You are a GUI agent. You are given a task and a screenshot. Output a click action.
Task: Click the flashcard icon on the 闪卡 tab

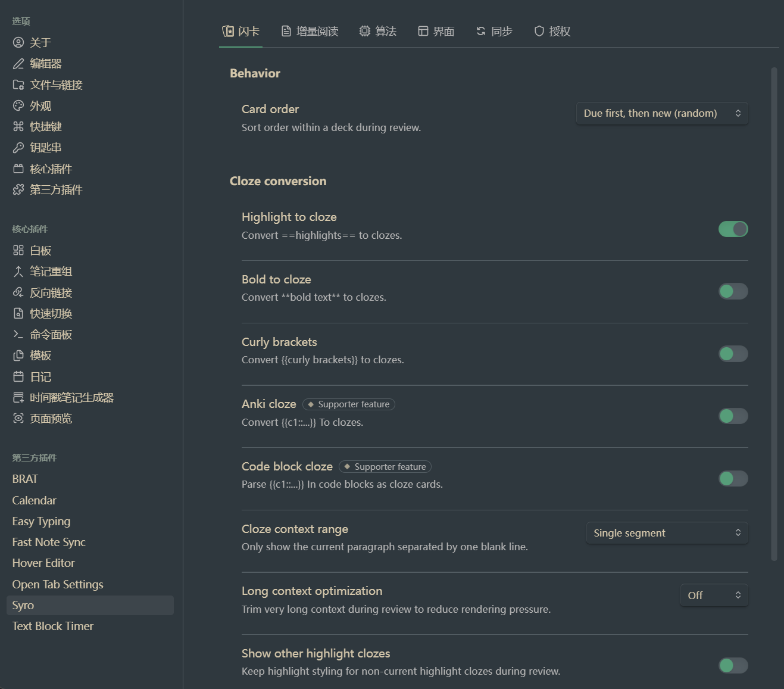(x=228, y=31)
